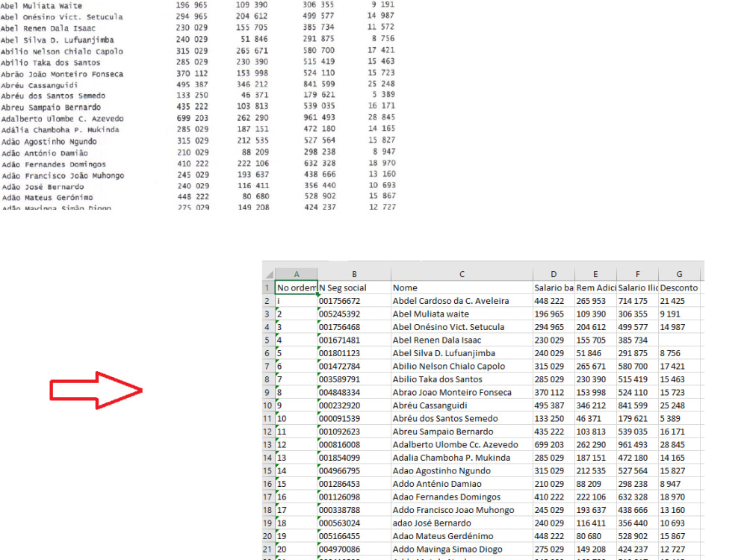Screen dimensions: 747x560
Task: Select column C header
Action: tap(462, 274)
